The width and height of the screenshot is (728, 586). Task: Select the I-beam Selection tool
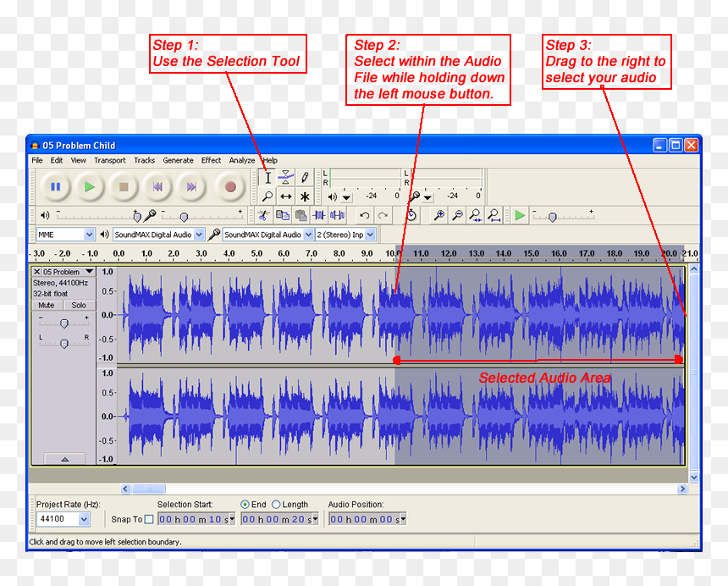click(267, 177)
